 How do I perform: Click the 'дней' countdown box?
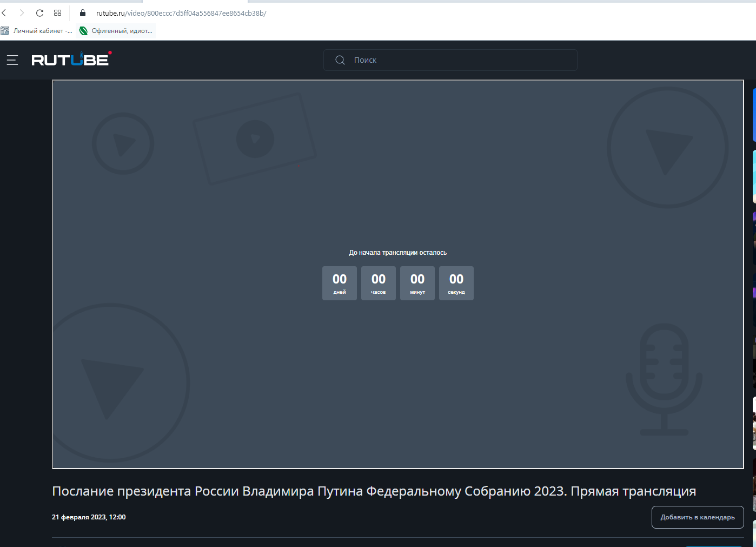pyautogui.click(x=340, y=283)
